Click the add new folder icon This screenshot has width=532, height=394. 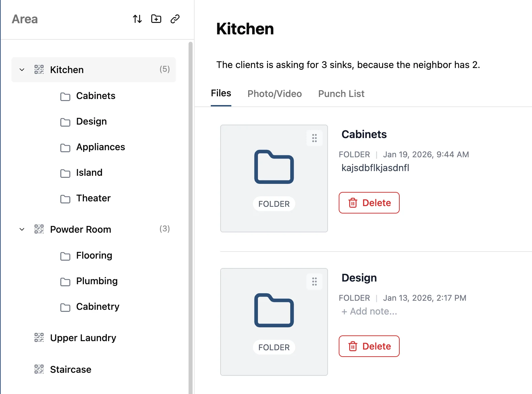point(156,19)
